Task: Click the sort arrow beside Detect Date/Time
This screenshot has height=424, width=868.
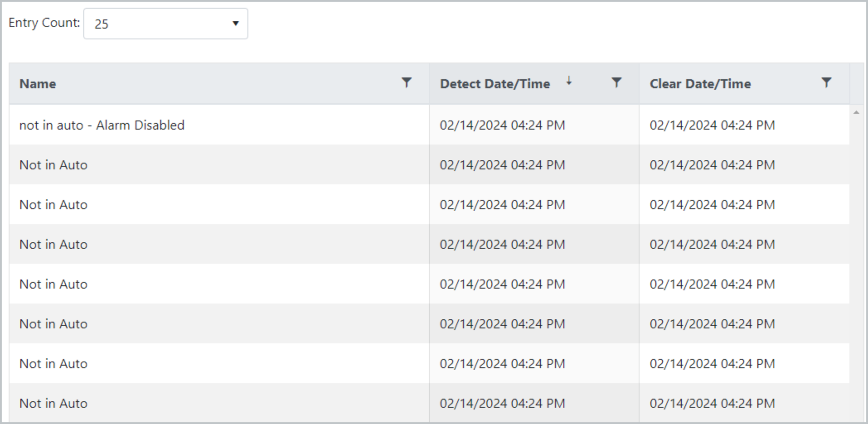Action: tap(569, 81)
